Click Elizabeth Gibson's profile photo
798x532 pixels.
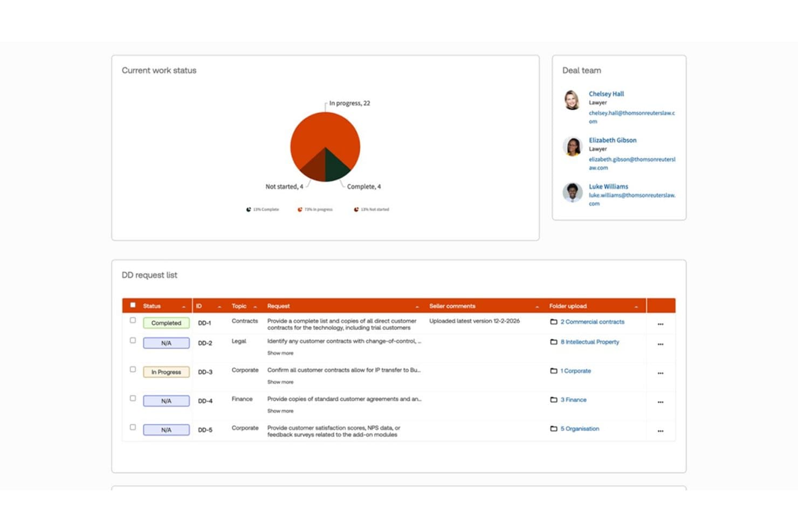pyautogui.click(x=572, y=146)
